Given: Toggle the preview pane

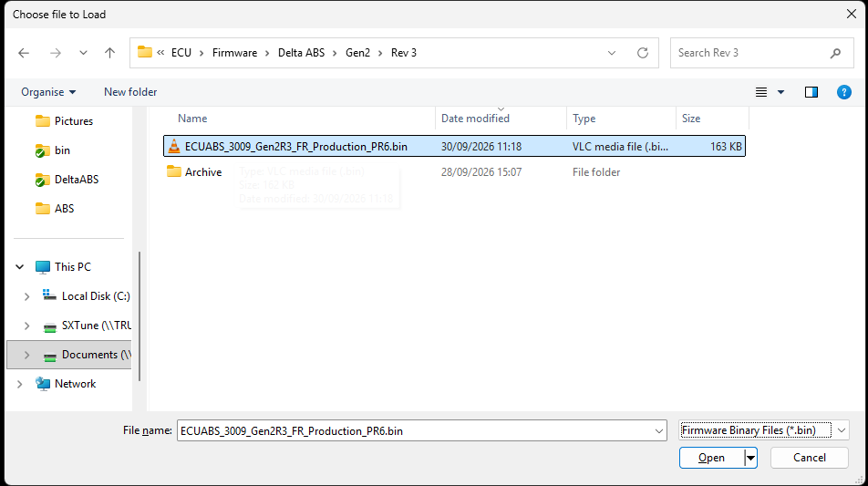Looking at the screenshot, I should [x=811, y=92].
